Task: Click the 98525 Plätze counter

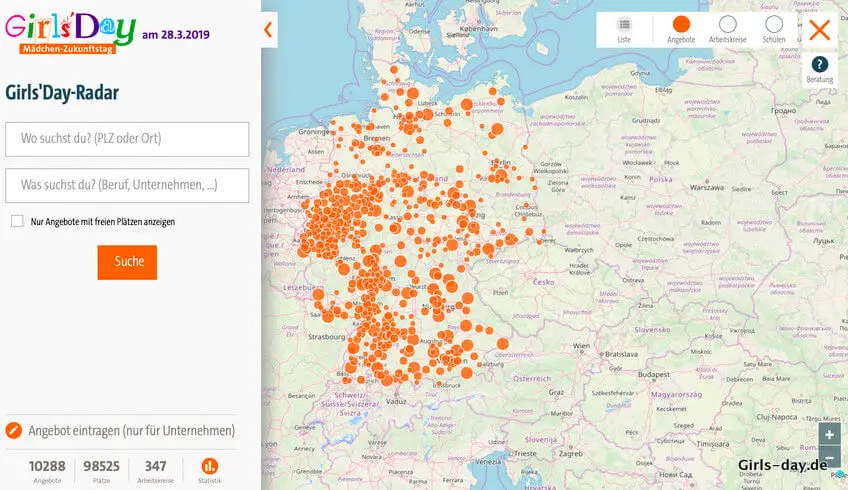Action: [101, 470]
